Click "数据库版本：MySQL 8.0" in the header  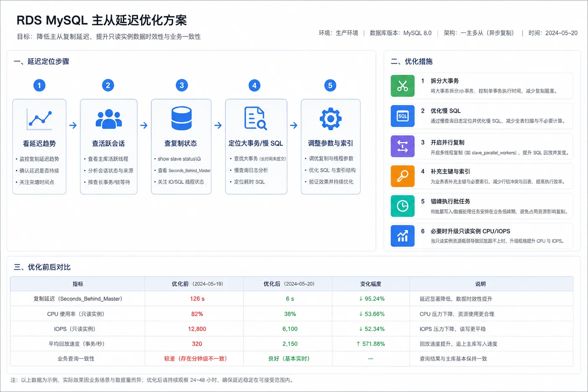click(x=401, y=33)
